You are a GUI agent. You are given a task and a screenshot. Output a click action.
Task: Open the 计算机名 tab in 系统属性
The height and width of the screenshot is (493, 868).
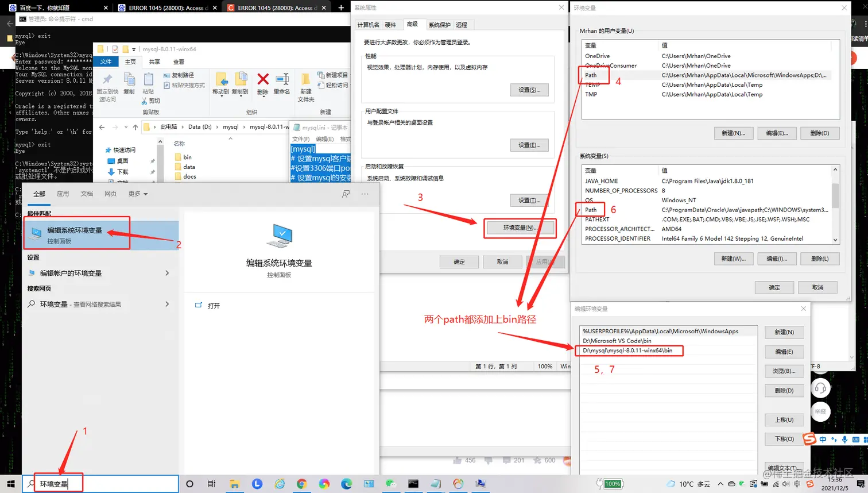(368, 25)
